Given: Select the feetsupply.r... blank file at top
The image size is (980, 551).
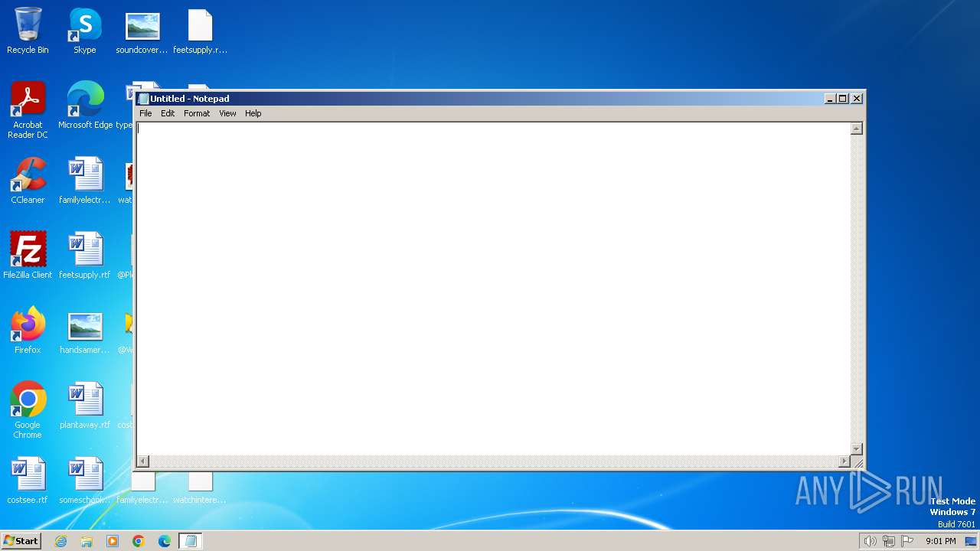Looking at the screenshot, I should click(x=200, y=31).
